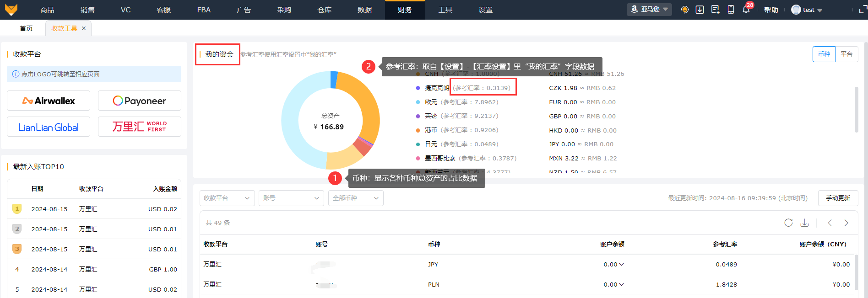
Task: Refresh the accounts table with reload icon
Action: pyautogui.click(x=788, y=223)
